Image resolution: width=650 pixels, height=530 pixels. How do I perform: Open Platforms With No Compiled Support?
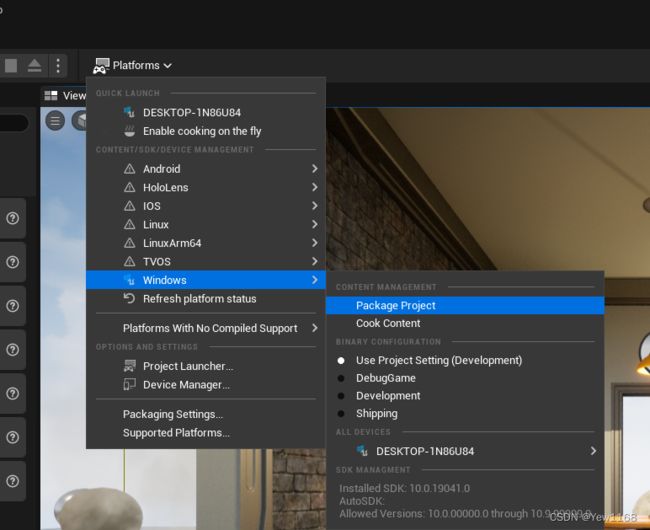206,328
